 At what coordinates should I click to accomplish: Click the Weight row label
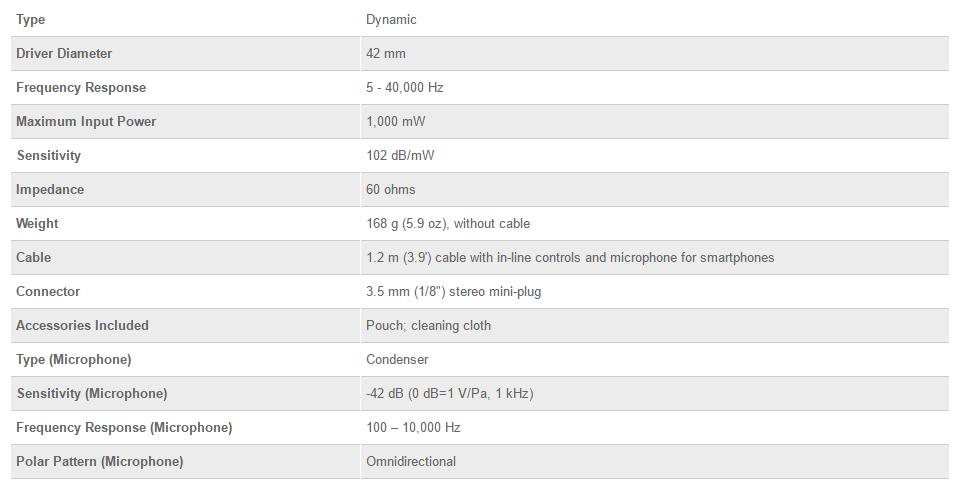click(37, 224)
